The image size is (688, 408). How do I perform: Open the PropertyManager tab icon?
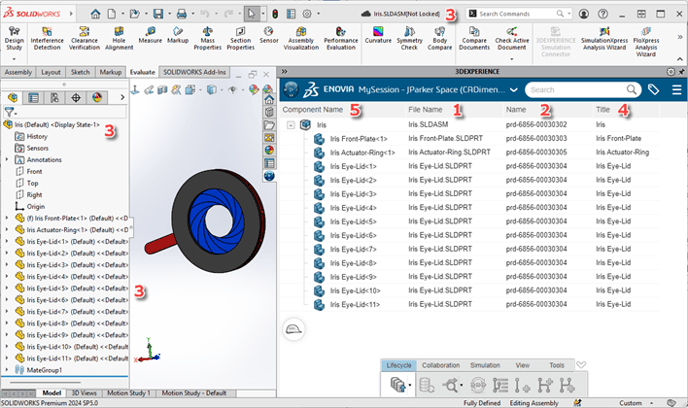33,97
